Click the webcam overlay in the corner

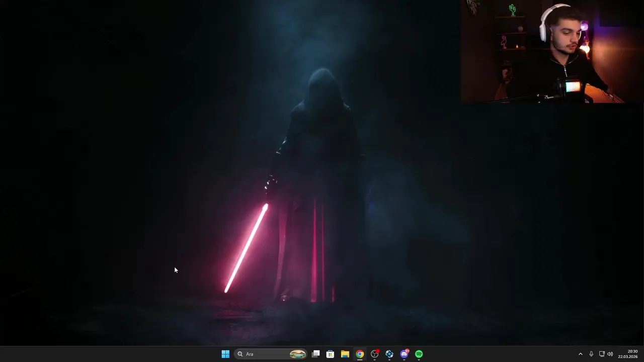(x=552, y=51)
